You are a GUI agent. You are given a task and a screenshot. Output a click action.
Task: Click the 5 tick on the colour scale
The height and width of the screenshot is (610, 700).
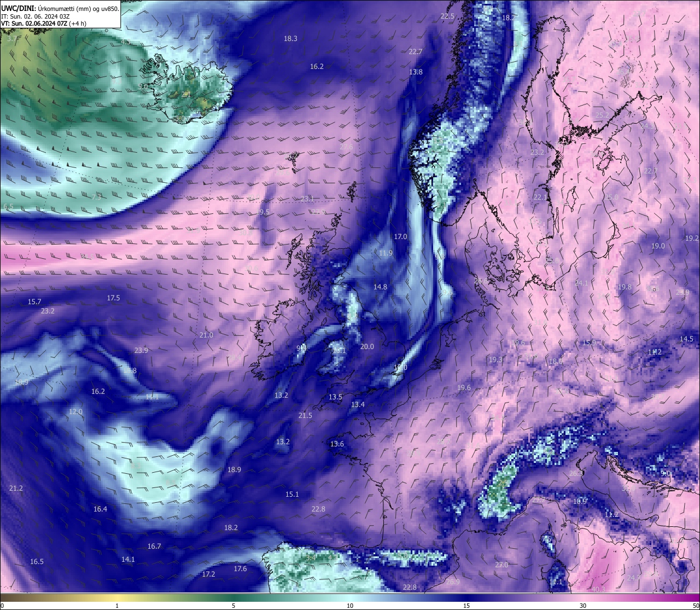coord(234,606)
